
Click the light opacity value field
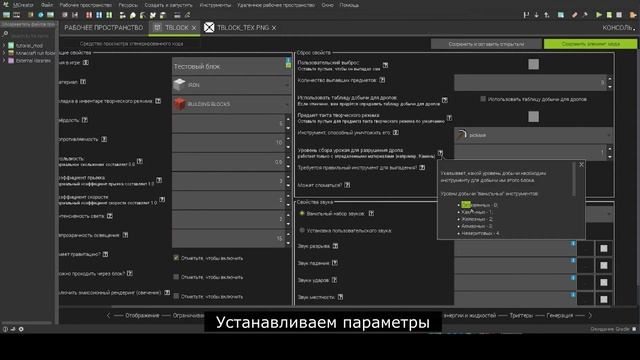[x=229, y=238]
